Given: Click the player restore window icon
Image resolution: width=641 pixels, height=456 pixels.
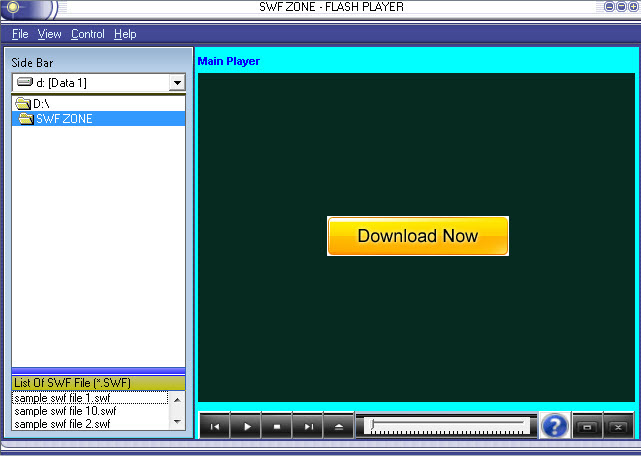Looking at the screenshot, I should tap(587, 427).
